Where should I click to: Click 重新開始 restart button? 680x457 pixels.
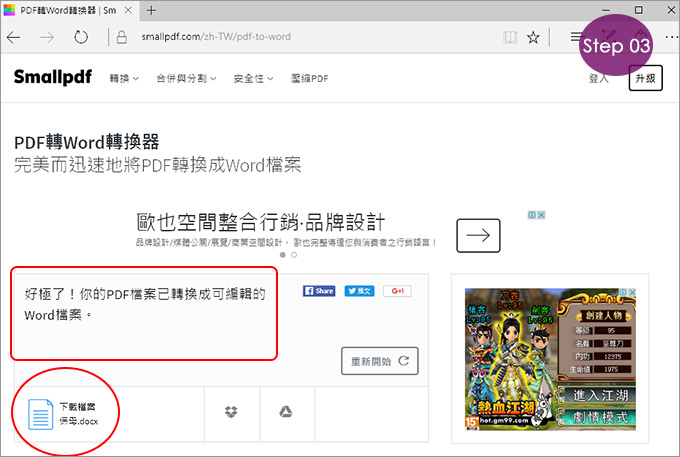tap(379, 361)
